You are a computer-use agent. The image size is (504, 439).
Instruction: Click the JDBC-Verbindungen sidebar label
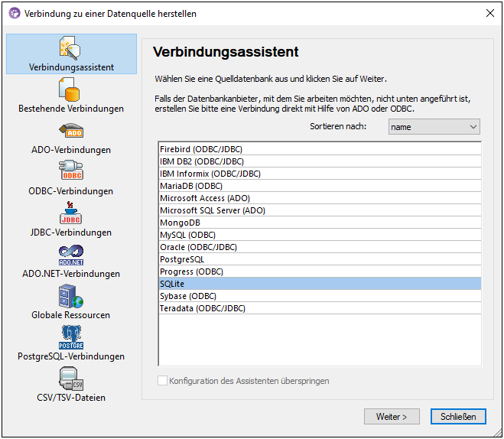pyautogui.click(x=71, y=233)
